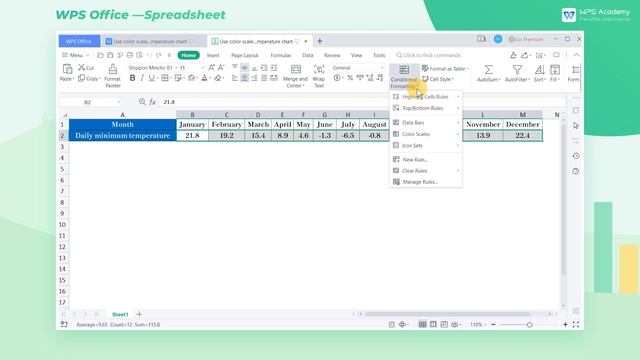Click the save icon in quick access bar

tap(110, 55)
